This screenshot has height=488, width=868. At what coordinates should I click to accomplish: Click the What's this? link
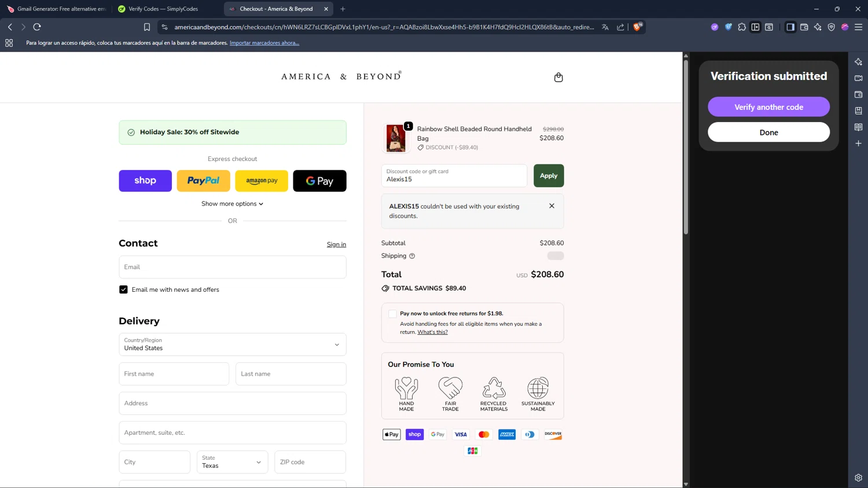[x=432, y=332]
